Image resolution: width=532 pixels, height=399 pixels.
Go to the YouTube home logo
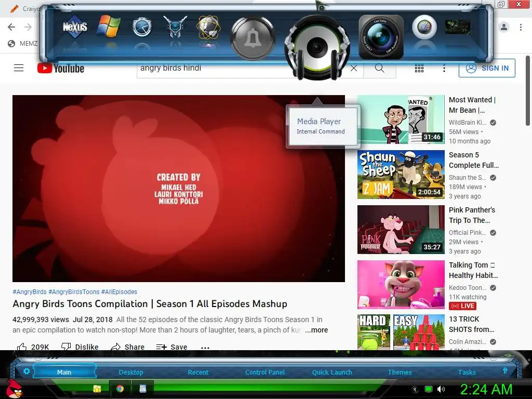61,68
